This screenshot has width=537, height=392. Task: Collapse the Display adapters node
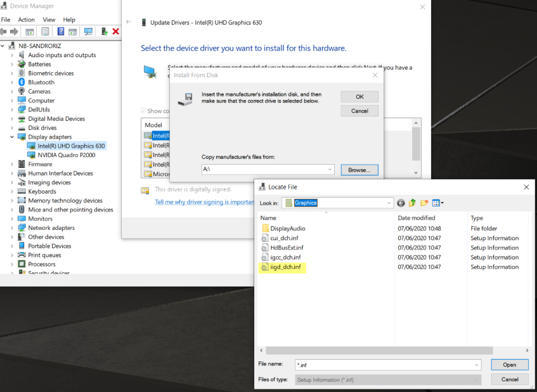[12, 137]
